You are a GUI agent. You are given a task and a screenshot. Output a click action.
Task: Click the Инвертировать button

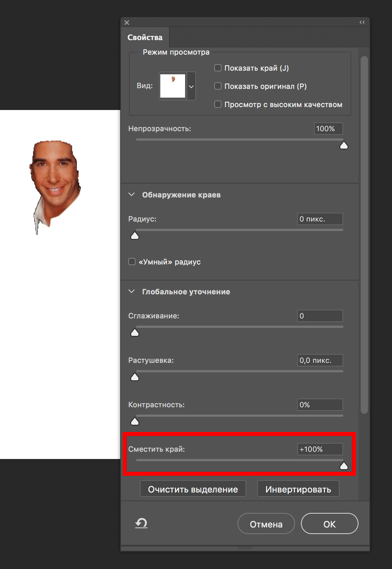(x=298, y=488)
